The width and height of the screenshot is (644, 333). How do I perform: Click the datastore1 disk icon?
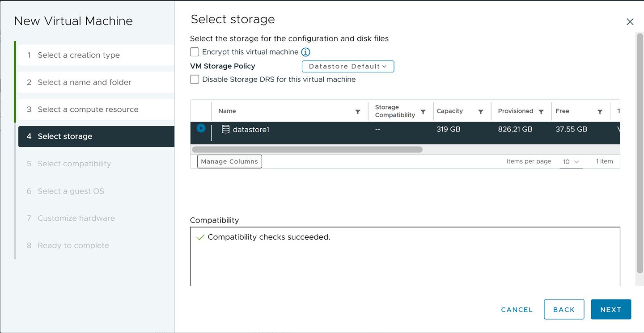(x=226, y=130)
